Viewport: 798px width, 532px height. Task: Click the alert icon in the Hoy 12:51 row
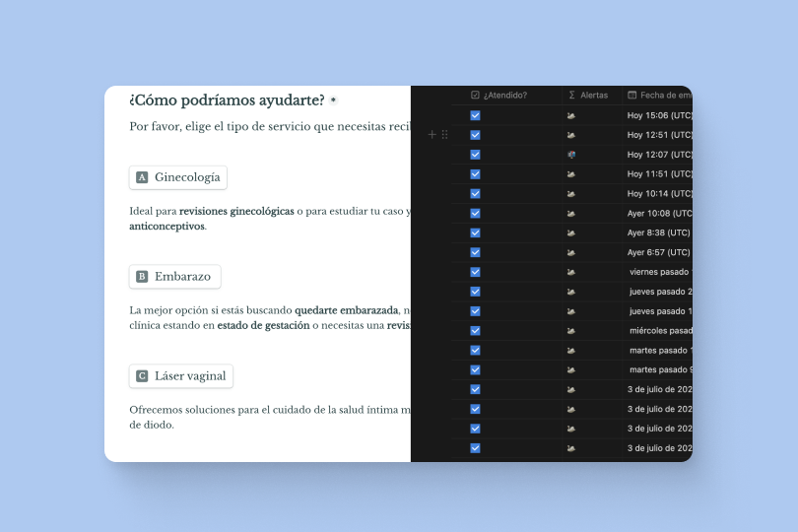571,135
